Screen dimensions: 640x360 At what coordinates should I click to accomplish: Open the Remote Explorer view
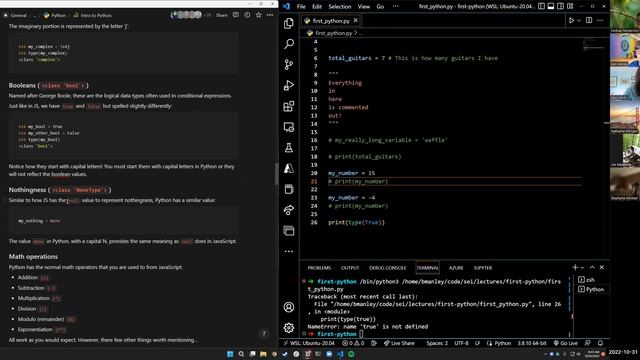(x=289, y=127)
